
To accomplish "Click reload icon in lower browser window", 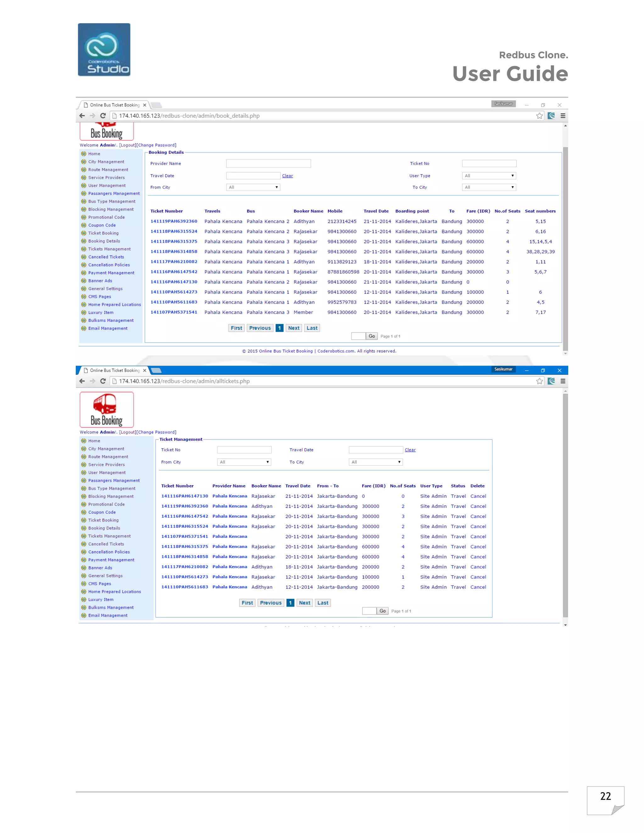I will [103, 381].
